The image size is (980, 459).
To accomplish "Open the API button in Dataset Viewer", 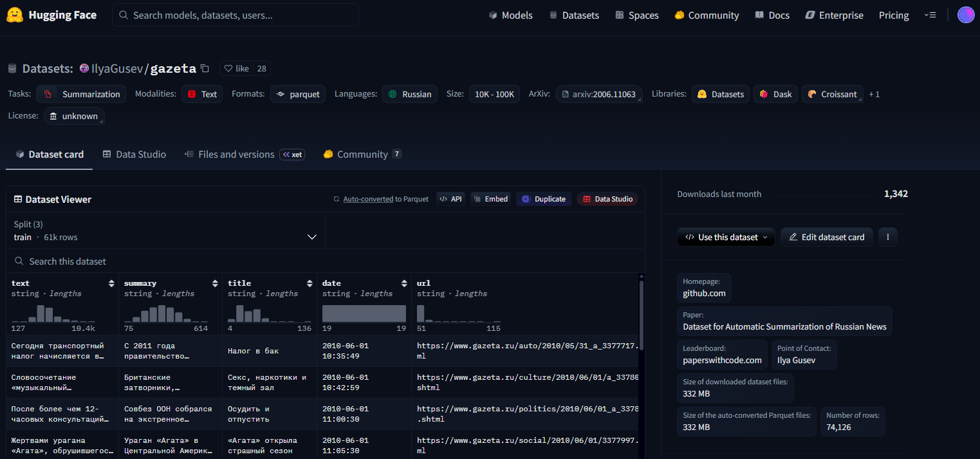I will pyautogui.click(x=450, y=200).
